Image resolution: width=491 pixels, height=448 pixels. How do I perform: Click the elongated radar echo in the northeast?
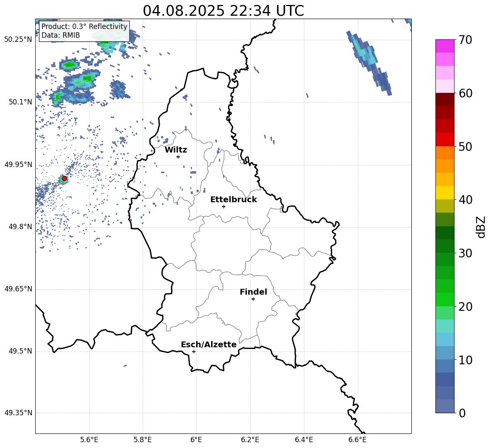(369, 63)
